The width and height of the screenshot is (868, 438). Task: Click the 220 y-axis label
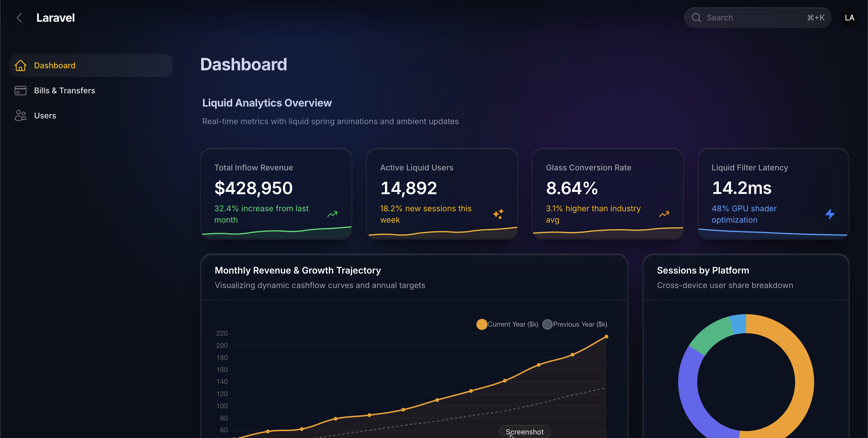(x=222, y=333)
